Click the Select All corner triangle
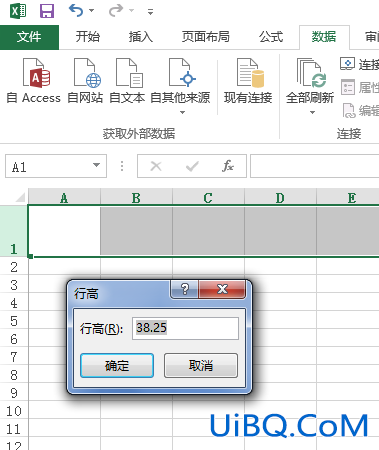The width and height of the screenshot is (379, 450). [20, 197]
